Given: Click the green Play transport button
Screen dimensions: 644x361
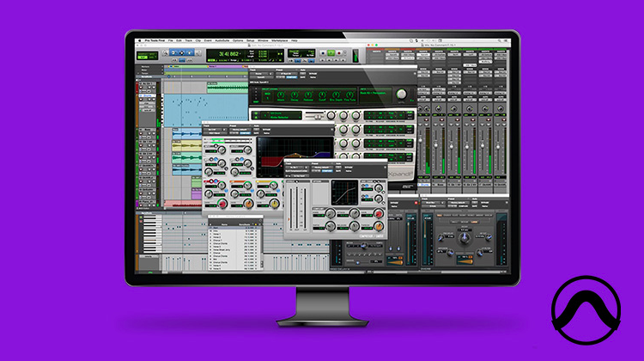Looking at the screenshot, I should (x=331, y=53).
